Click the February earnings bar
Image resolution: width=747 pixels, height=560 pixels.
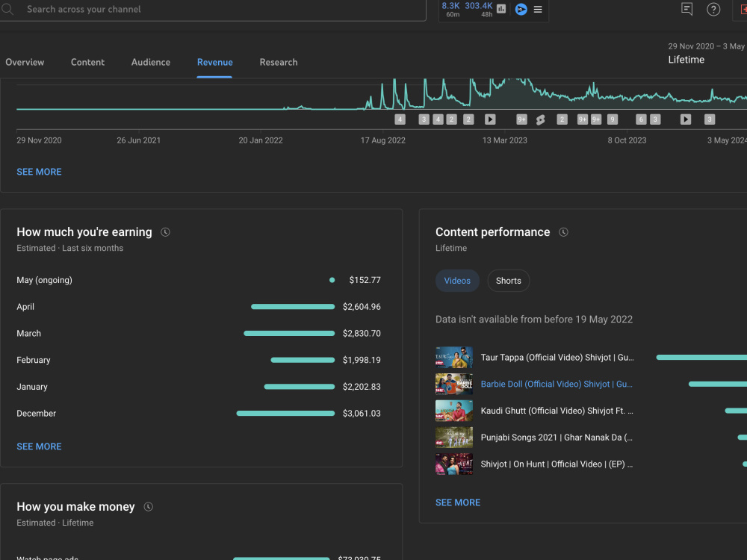pos(303,360)
